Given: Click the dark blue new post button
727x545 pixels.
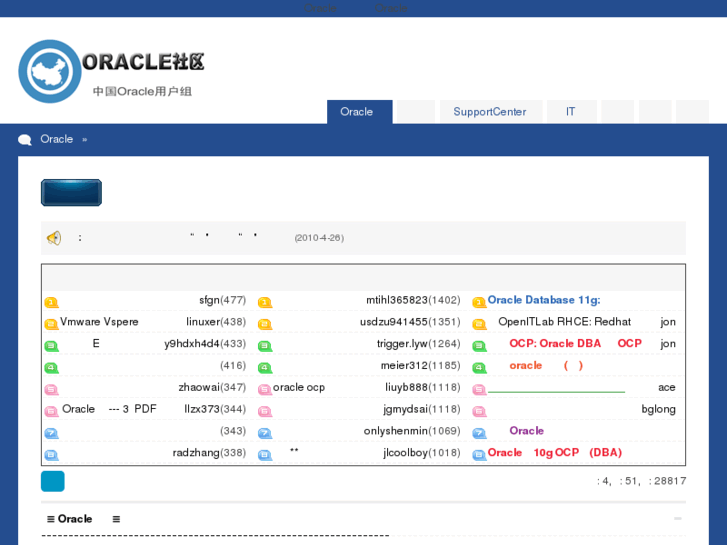Looking at the screenshot, I should pyautogui.click(x=71, y=192).
